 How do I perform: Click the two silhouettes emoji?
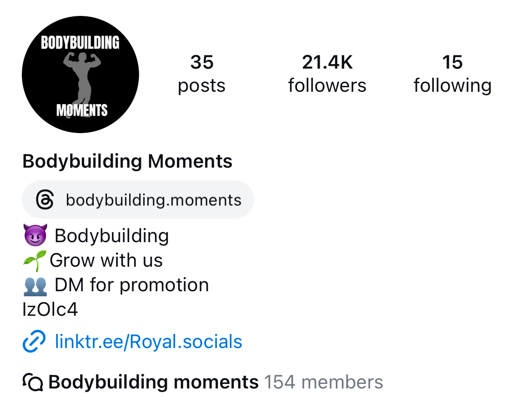point(35,285)
